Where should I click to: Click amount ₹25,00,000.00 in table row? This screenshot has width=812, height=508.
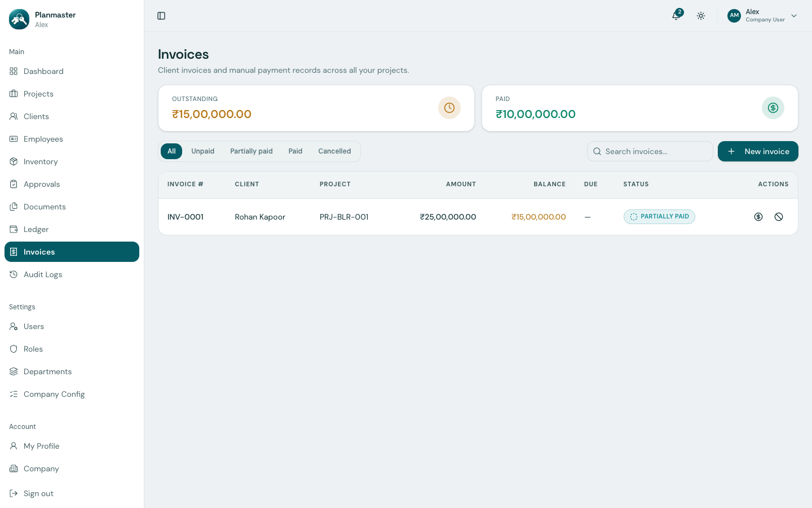tap(448, 217)
